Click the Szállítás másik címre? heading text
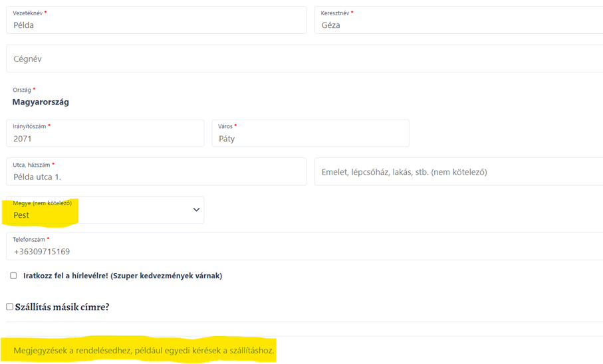Viewport: 603px width, 364px height. point(62,307)
